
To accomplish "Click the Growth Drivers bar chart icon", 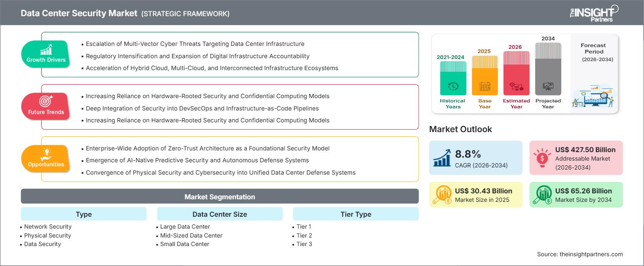I will pyautogui.click(x=46, y=49).
